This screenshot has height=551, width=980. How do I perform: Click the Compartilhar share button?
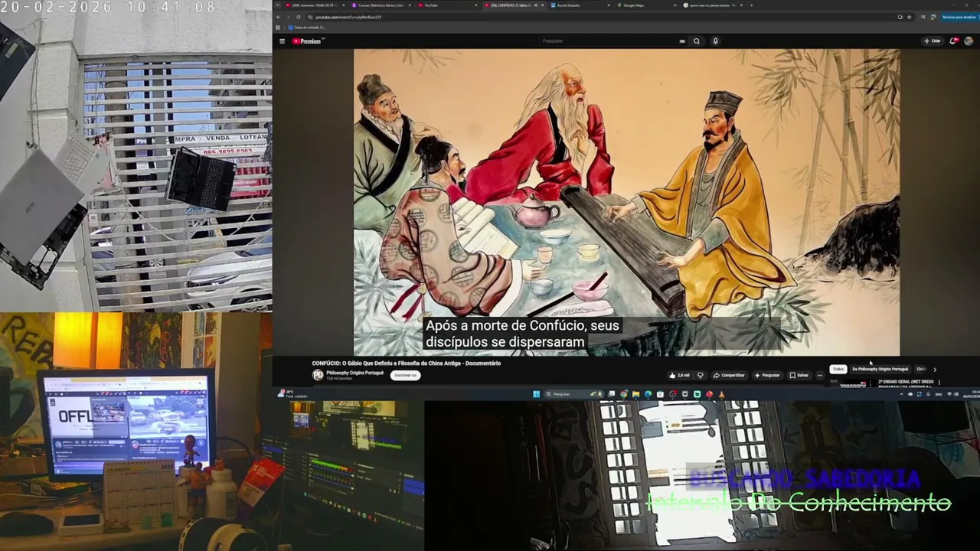tap(729, 375)
